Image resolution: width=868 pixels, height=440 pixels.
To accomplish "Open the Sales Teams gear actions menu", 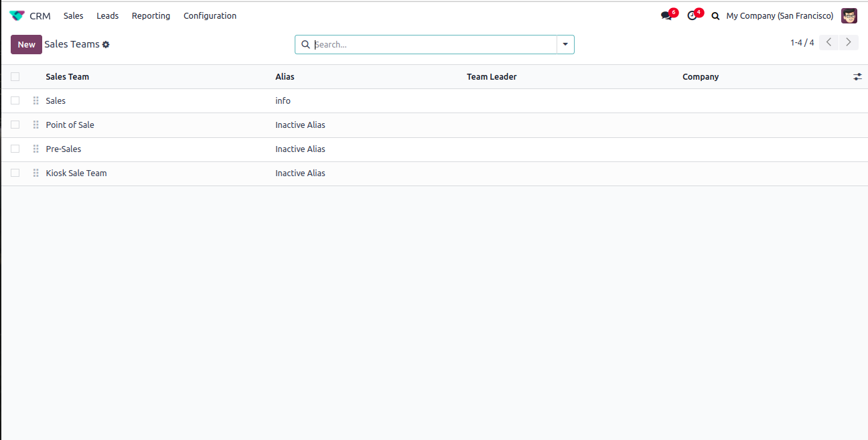I will point(106,45).
